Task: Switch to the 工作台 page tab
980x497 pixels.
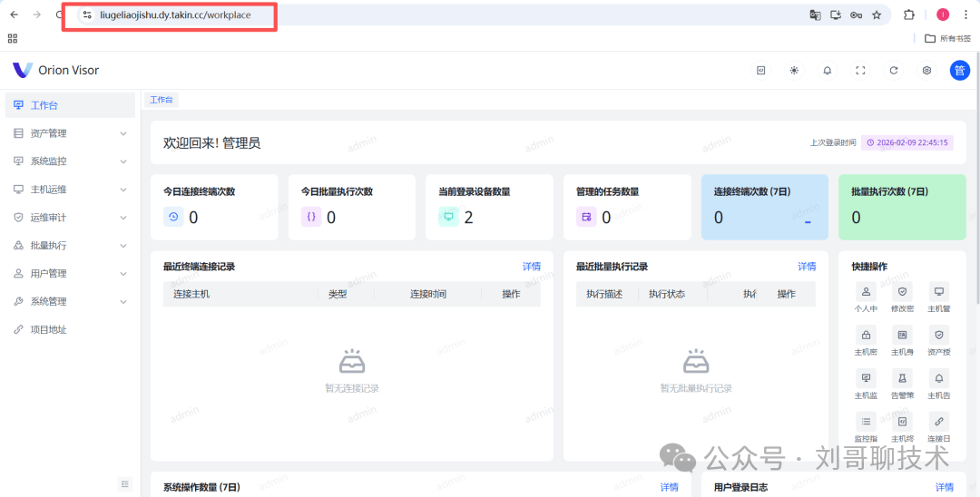Action: 162,100
